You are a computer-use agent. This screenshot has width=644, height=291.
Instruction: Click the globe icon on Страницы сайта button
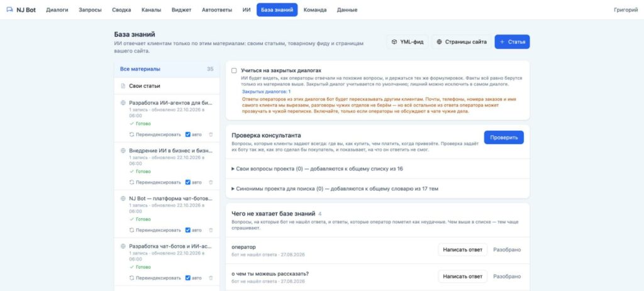(439, 42)
